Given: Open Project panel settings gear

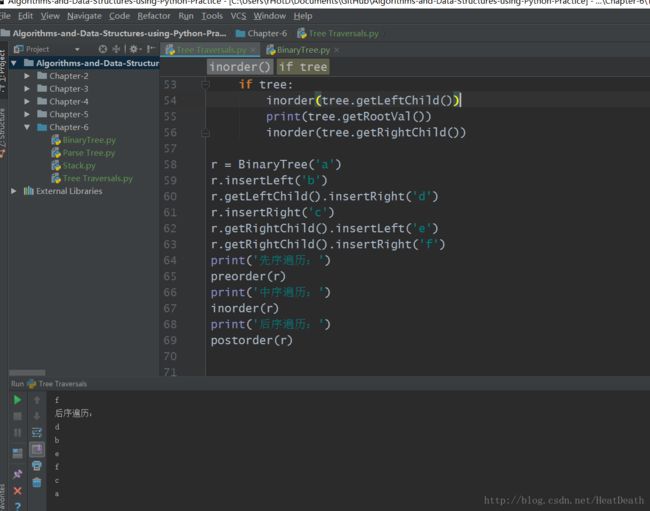Looking at the screenshot, I should (x=133, y=49).
